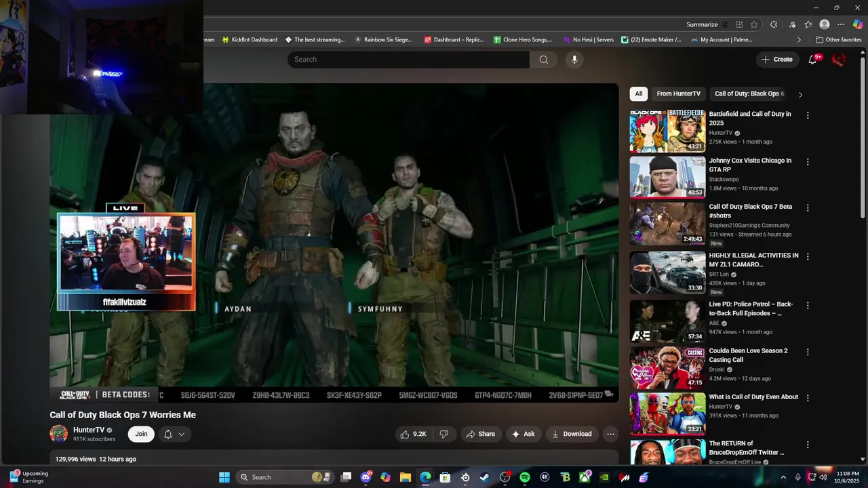Screen dimensions: 868x488
Task: Open the HunterTV channel avatar
Action: pyautogui.click(x=59, y=434)
